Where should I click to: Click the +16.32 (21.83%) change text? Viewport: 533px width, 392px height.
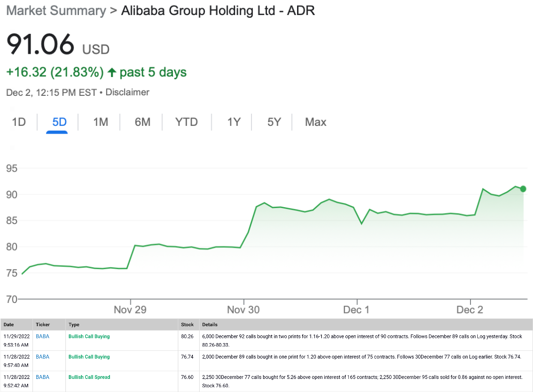click(x=55, y=72)
